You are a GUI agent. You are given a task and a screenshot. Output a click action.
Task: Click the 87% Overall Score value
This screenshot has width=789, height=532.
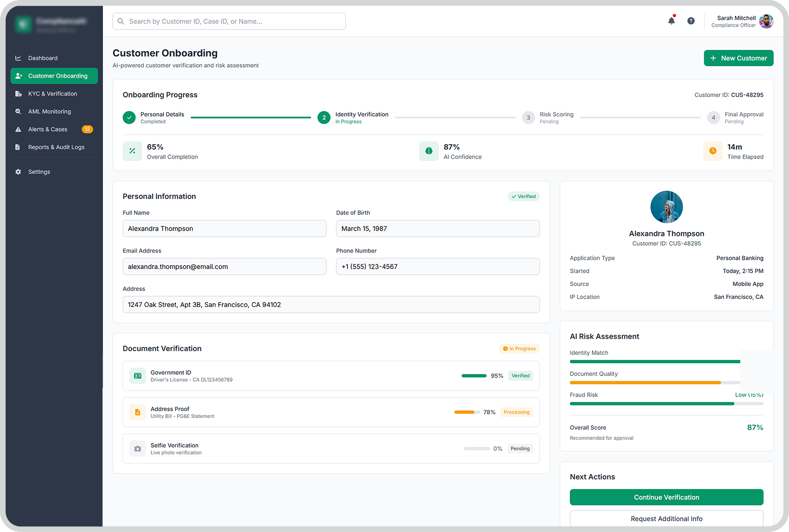point(755,428)
